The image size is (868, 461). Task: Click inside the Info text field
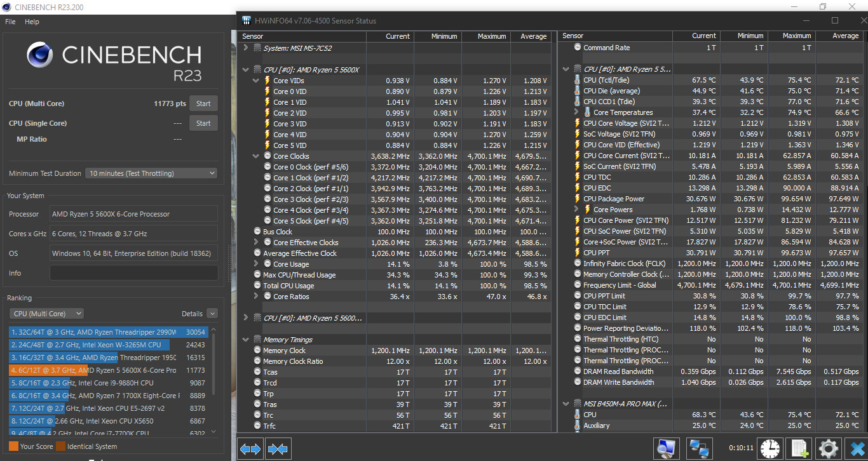[x=133, y=273]
